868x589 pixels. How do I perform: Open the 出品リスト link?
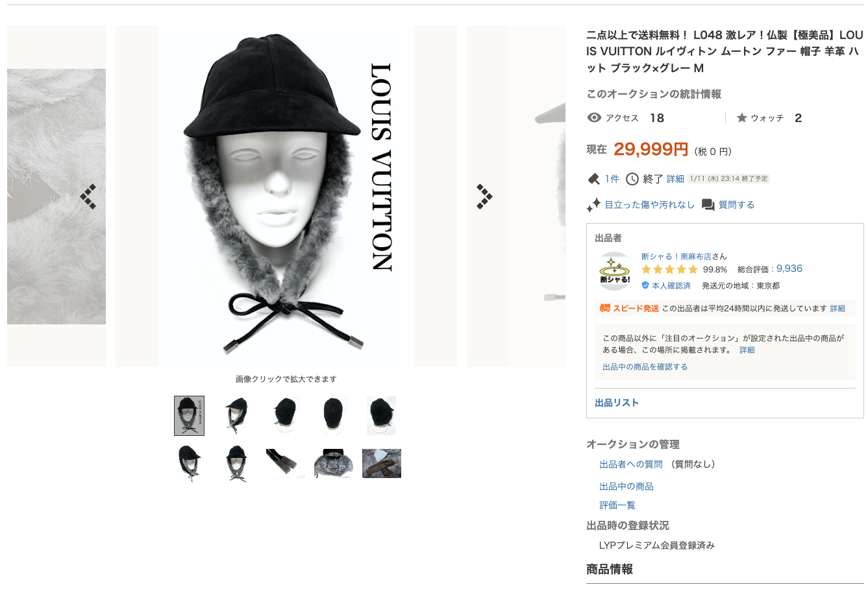[x=617, y=403]
